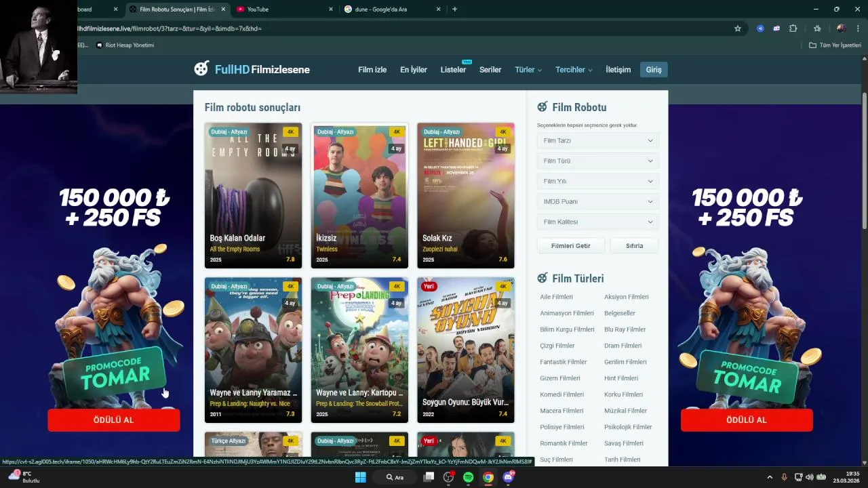Open Listeler menu item

453,70
